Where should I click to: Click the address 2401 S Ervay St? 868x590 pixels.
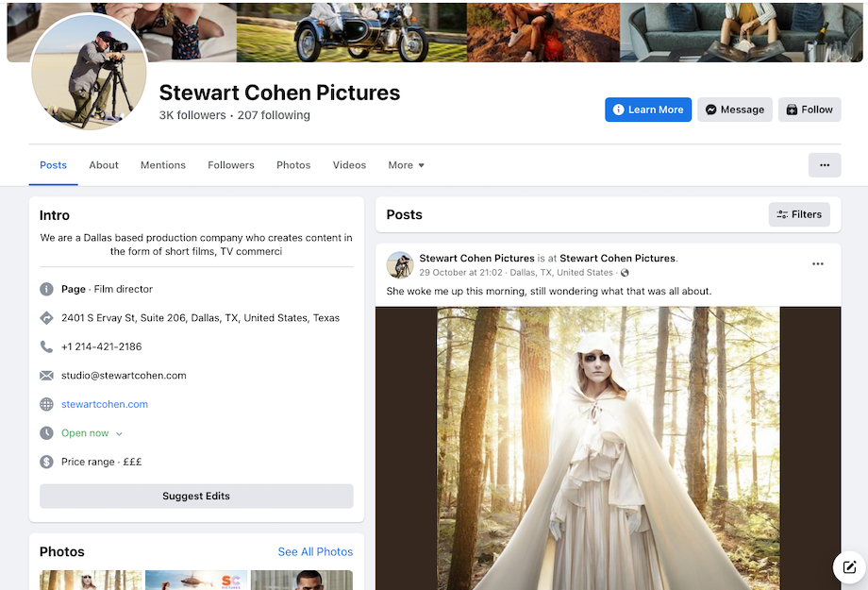(200, 318)
